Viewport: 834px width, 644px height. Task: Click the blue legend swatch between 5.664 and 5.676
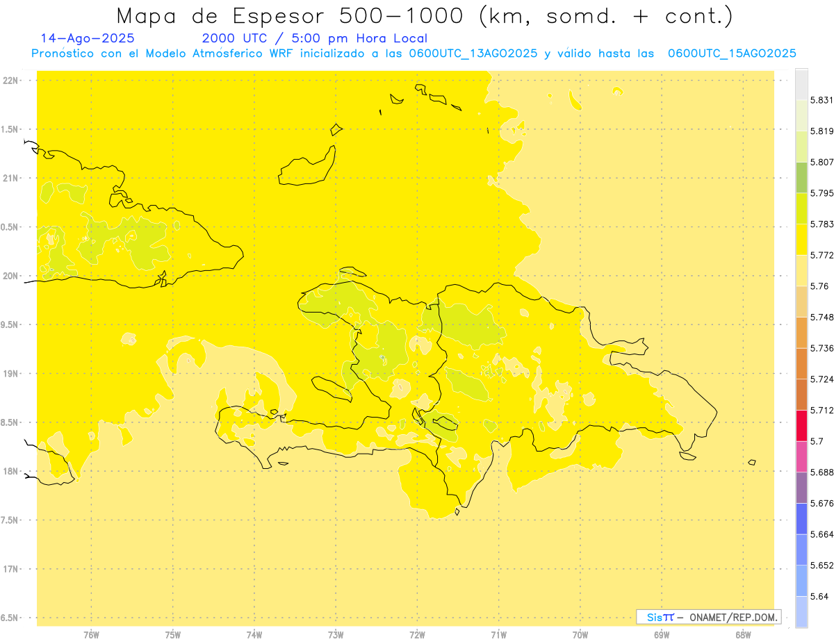pos(801,519)
